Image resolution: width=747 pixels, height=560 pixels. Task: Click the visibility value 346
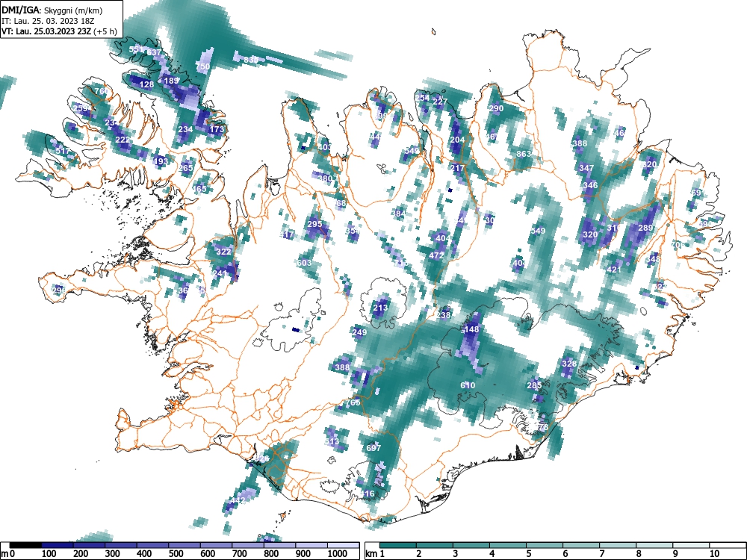pos(590,185)
